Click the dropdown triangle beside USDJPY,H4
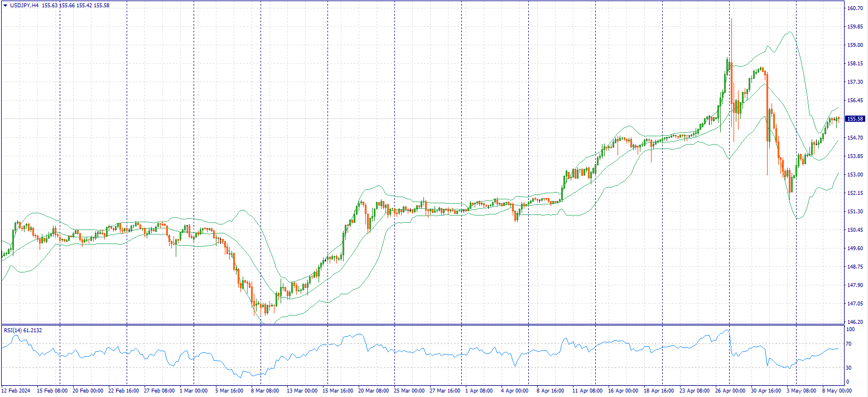 (4, 5)
